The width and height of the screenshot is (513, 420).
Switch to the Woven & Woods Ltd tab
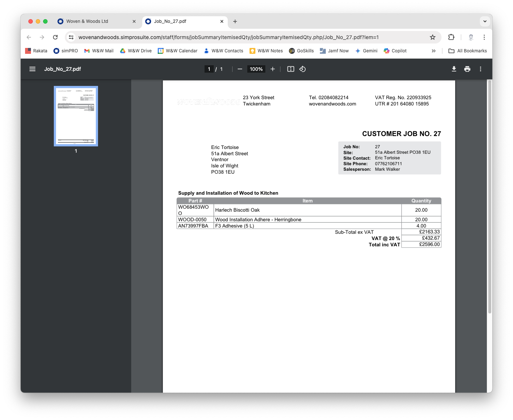87,21
